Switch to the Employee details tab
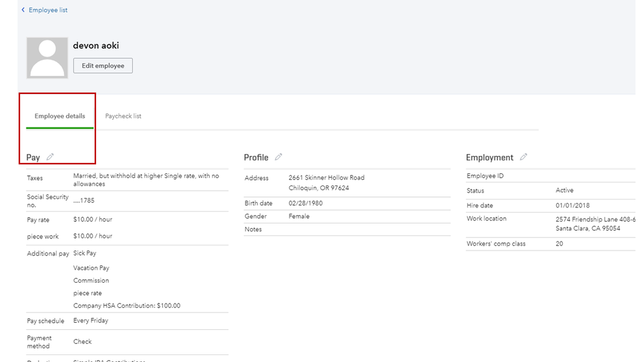The height and width of the screenshot is (362, 644). click(60, 117)
